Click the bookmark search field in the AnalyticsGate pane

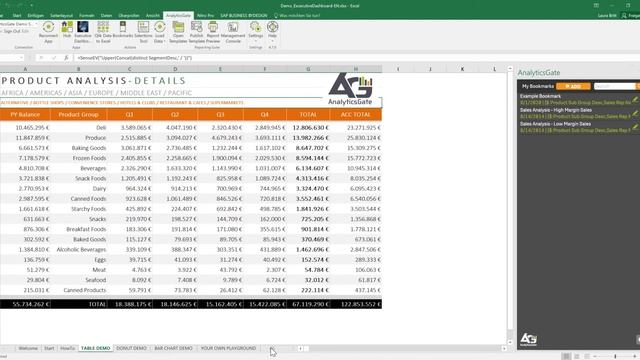pos(615,86)
